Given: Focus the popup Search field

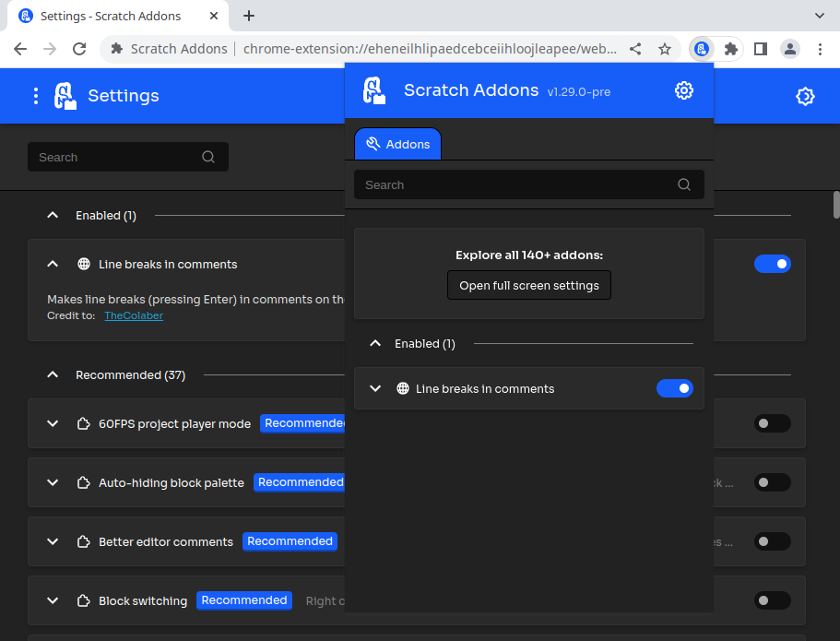Looking at the screenshot, I should pos(528,184).
